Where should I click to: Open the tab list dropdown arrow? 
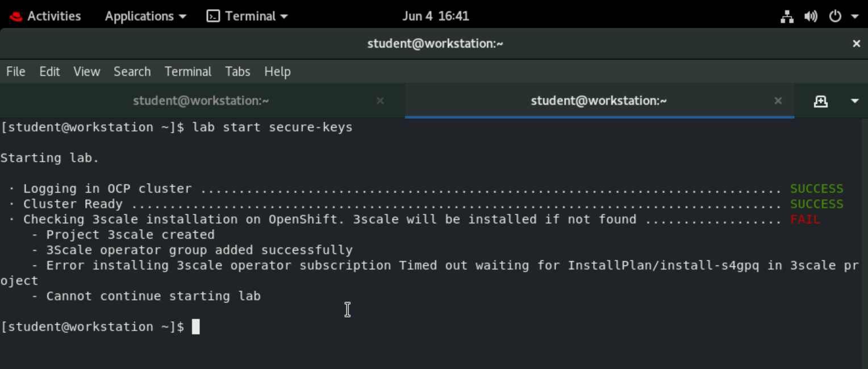click(x=854, y=101)
